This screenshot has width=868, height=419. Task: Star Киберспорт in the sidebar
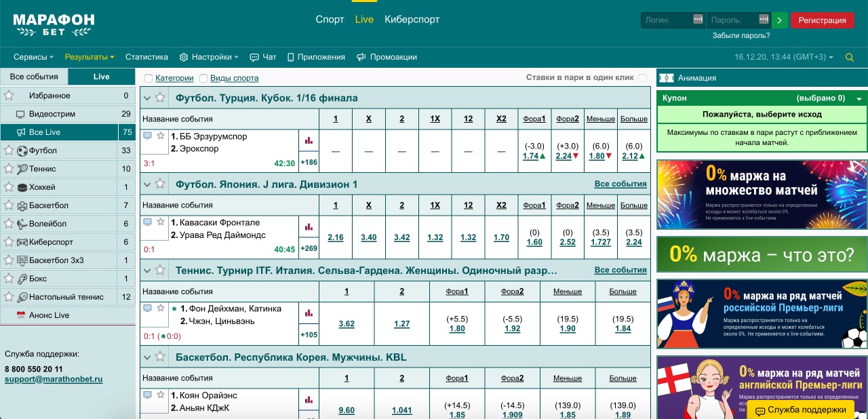coord(9,242)
